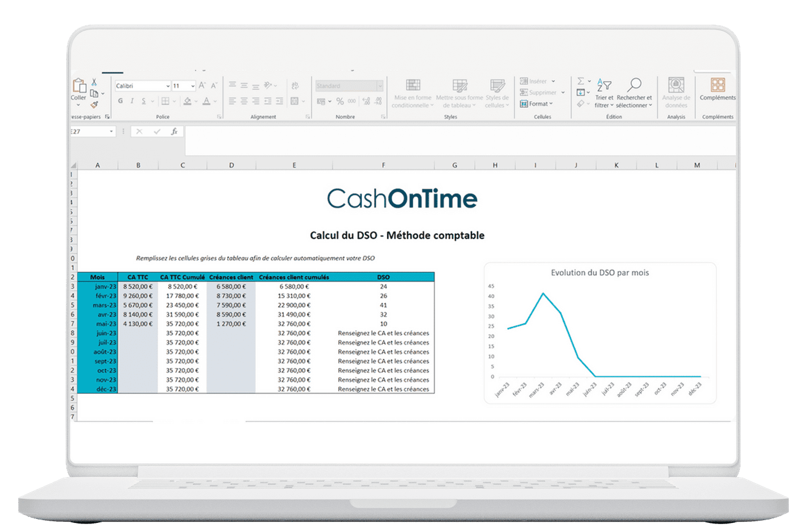Click the Cut scissors icon
812x532 pixels.
point(94,82)
